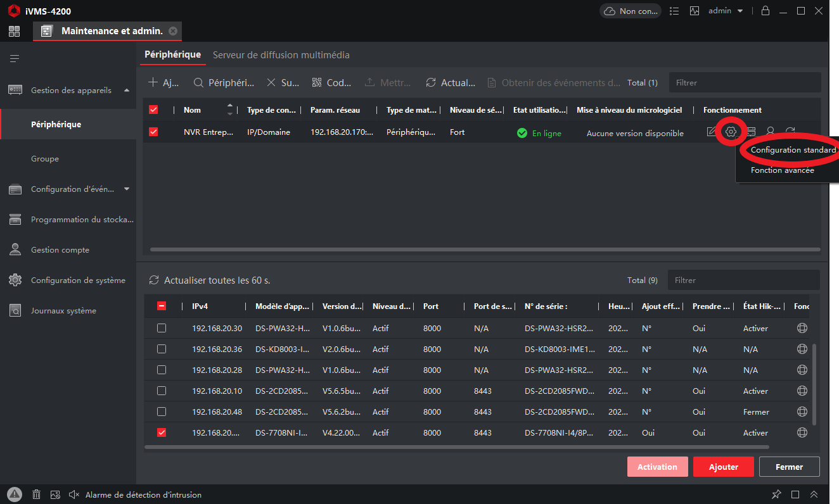
Task: Open the admin user dropdown
Action: tap(726, 11)
